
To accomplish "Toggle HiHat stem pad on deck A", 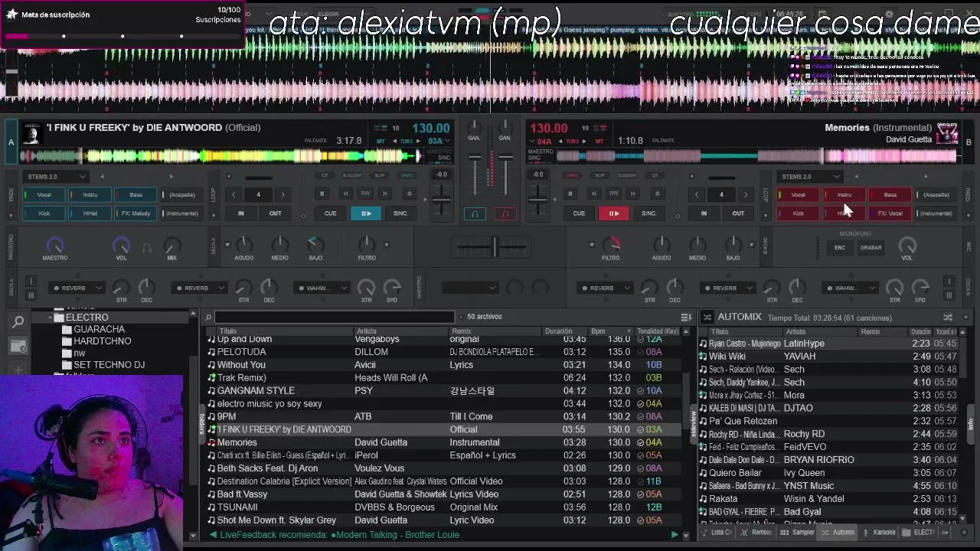I will click(x=90, y=214).
